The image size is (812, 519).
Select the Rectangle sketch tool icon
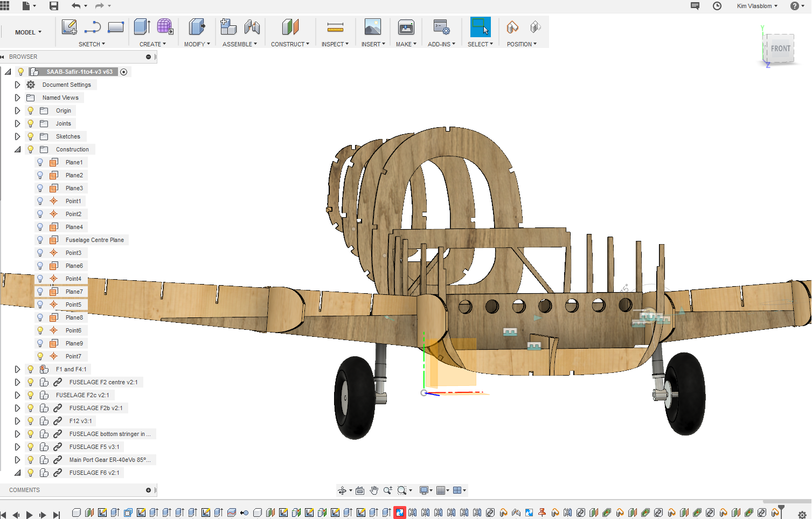click(116, 27)
